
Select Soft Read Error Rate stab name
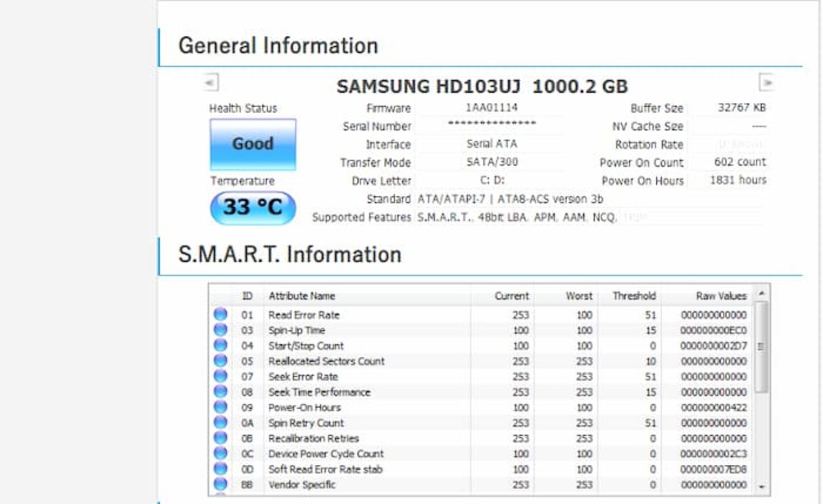[x=325, y=469]
